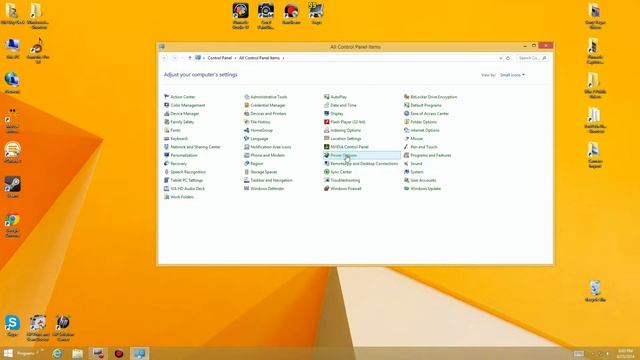
Task: Open Taskbar and Navigation link
Action: tap(271, 180)
